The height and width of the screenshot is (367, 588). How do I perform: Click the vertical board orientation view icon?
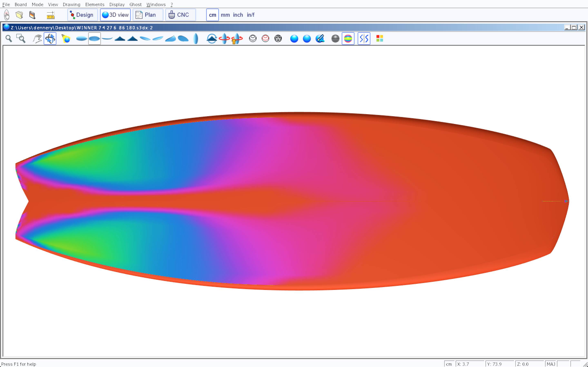point(196,38)
